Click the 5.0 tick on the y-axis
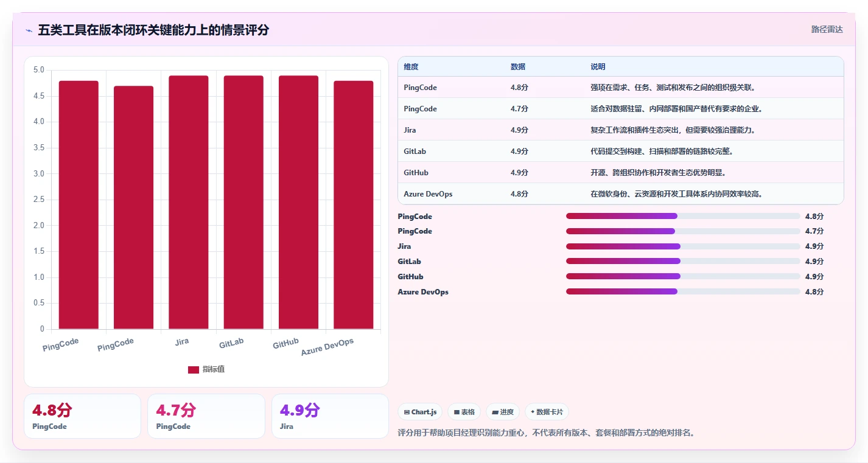The height and width of the screenshot is (463, 868). coord(38,70)
